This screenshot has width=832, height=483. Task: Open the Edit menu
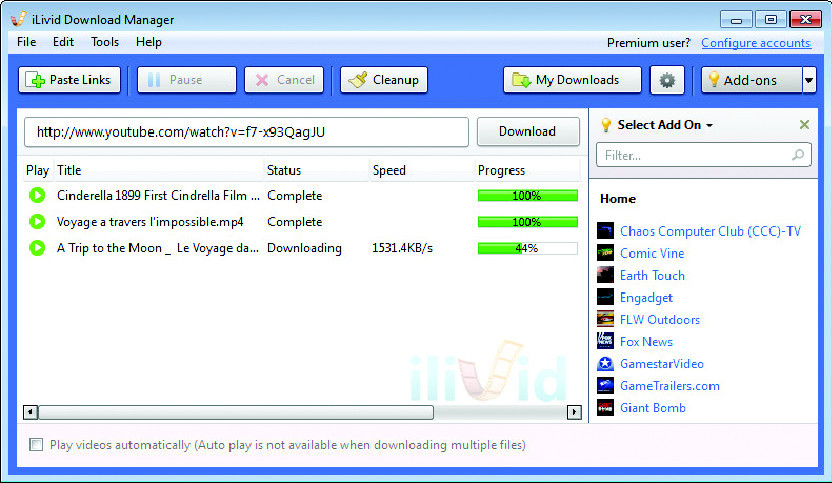pyautogui.click(x=63, y=42)
